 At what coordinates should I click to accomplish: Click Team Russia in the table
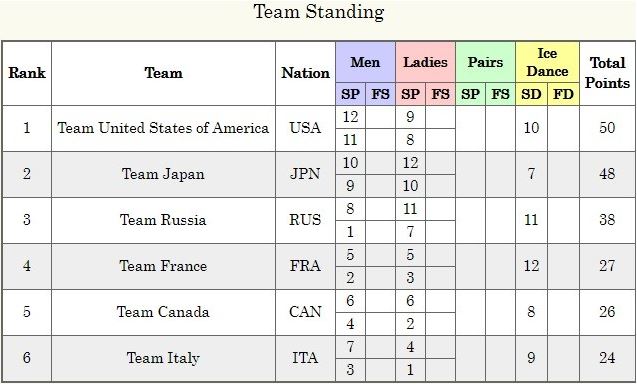(x=163, y=220)
